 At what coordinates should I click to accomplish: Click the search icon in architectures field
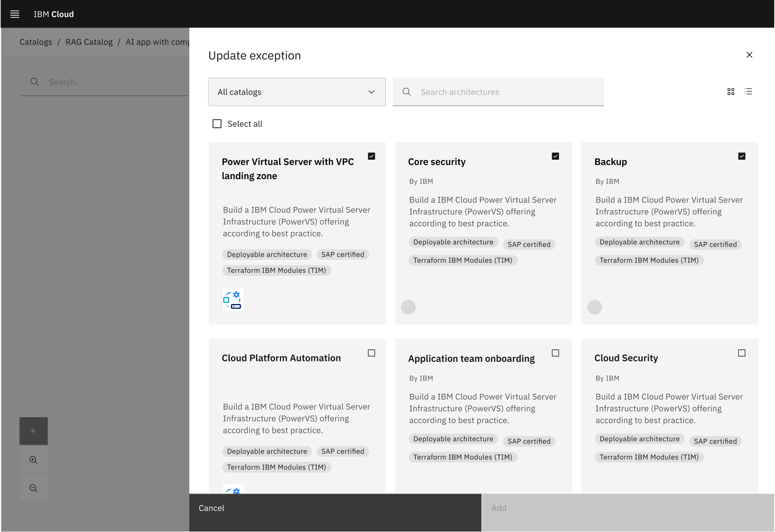407,92
